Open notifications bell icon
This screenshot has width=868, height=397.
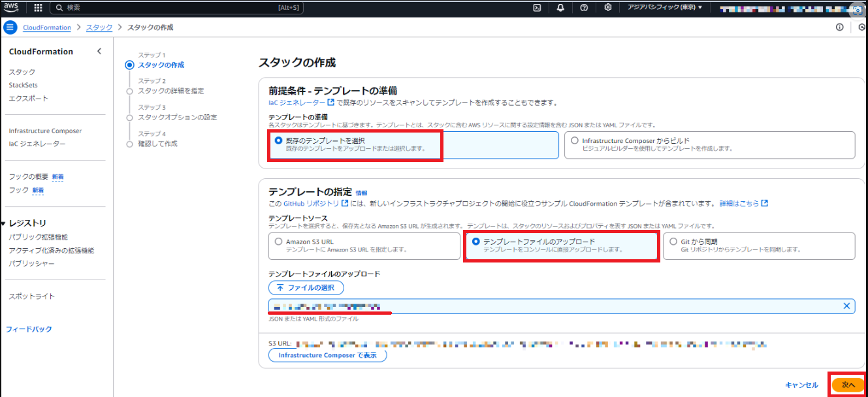click(x=560, y=8)
